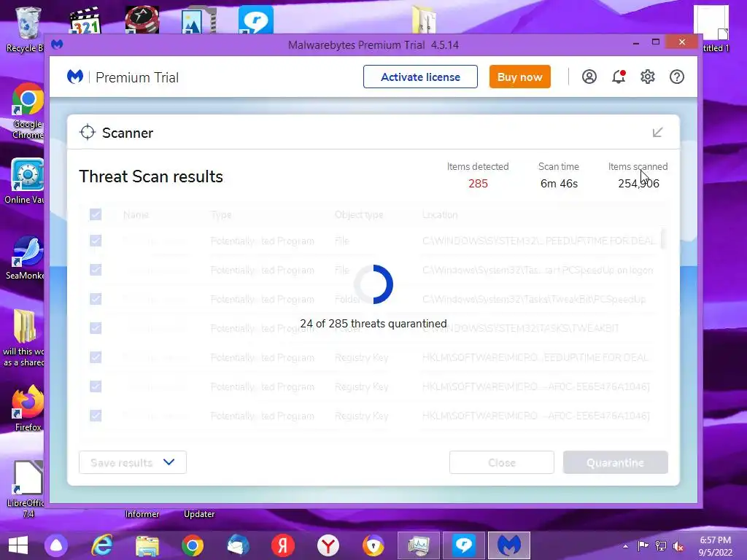Click the 24 of 285 threats quarantined text
This screenshot has height=560, width=747.
(373, 323)
